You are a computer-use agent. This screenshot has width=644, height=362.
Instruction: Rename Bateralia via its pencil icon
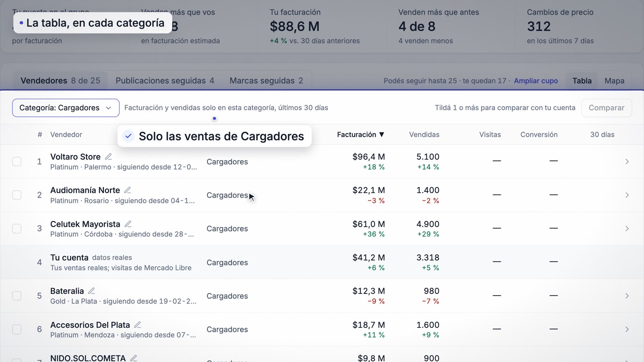point(91,291)
